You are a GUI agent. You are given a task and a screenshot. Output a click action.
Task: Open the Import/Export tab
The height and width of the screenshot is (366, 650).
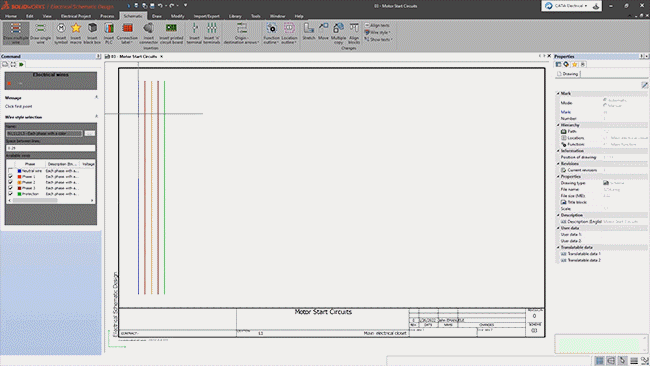(206, 16)
